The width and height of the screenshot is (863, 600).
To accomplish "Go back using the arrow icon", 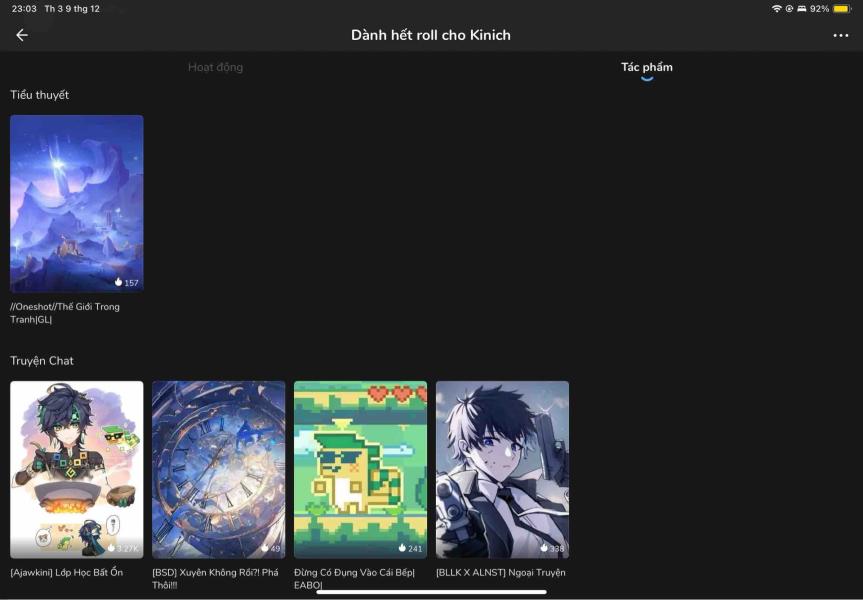I will 22,35.
